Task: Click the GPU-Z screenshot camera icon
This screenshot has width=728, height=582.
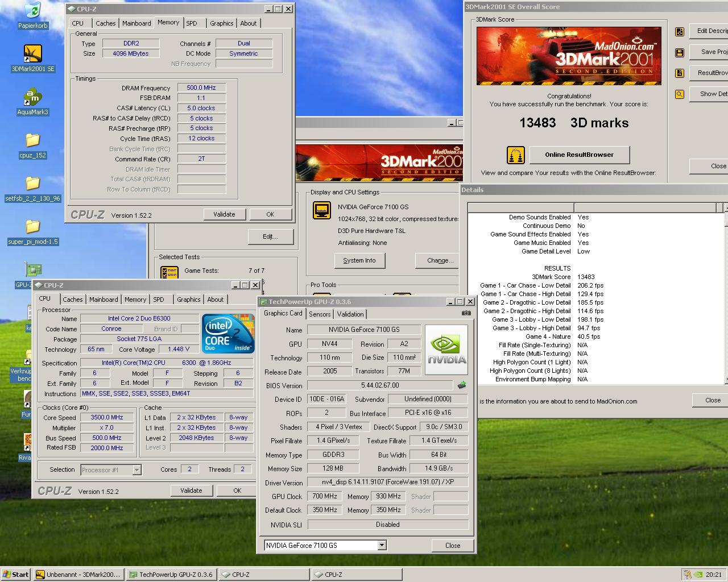Action: [x=466, y=313]
